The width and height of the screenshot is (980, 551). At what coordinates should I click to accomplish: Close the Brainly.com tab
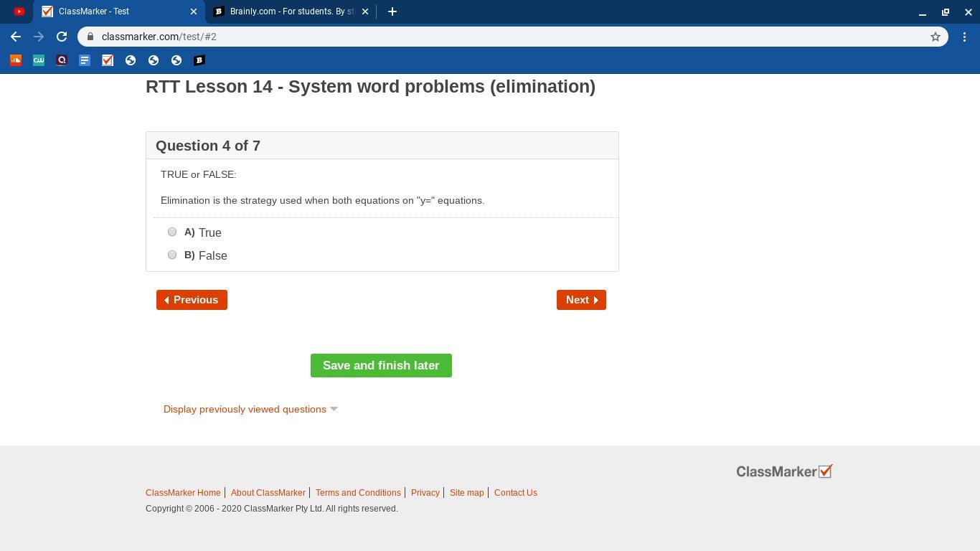pos(364,11)
